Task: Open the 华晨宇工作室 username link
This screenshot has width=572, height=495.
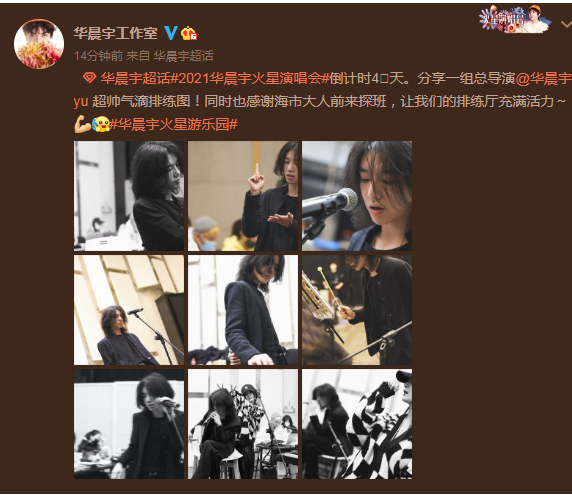Action: 116,34
